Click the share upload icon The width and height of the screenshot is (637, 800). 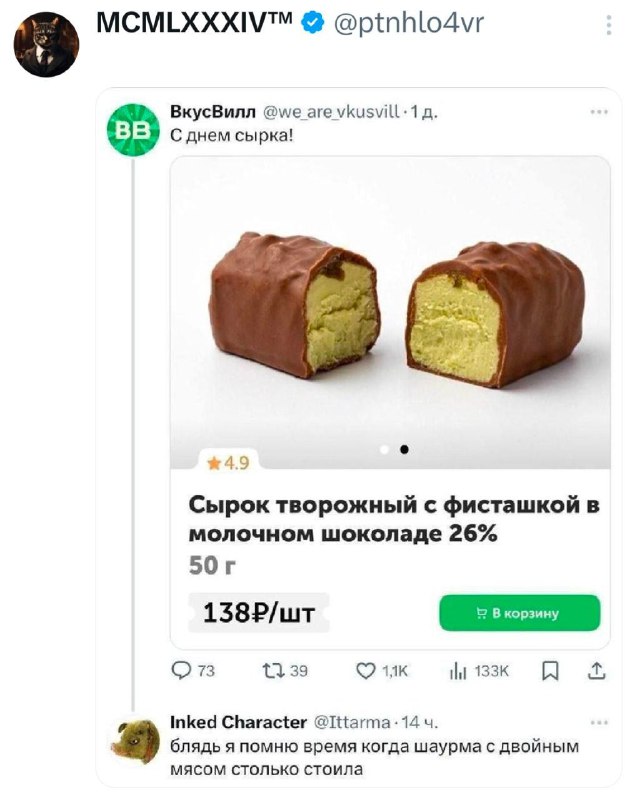pyautogui.click(x=597, y=672)
